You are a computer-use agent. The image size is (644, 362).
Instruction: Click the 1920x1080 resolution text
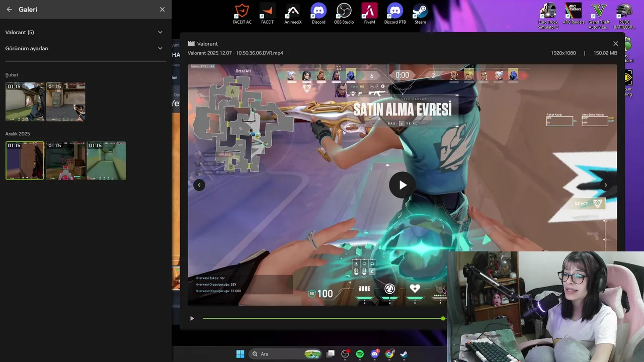[x=563, y=53]
